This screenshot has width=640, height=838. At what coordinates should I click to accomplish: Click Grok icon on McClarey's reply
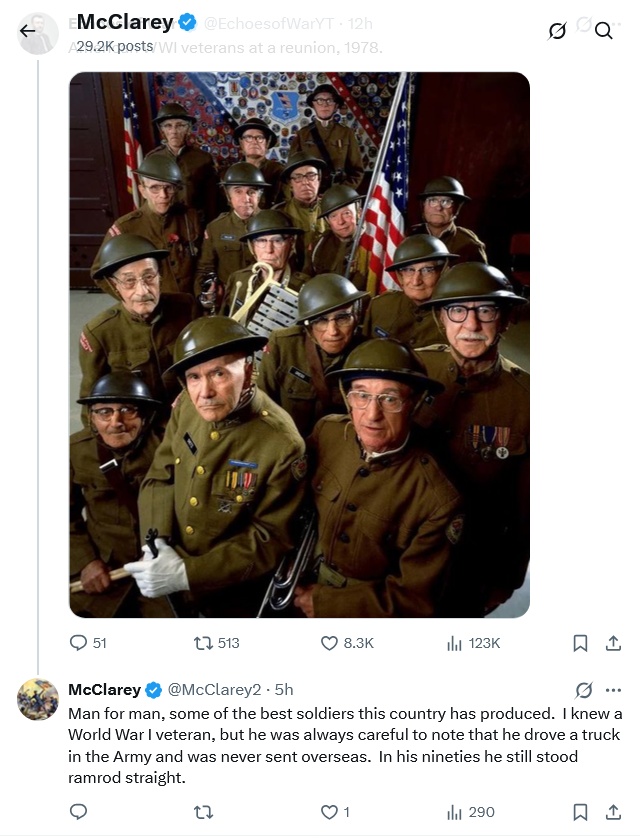[584, 690]
